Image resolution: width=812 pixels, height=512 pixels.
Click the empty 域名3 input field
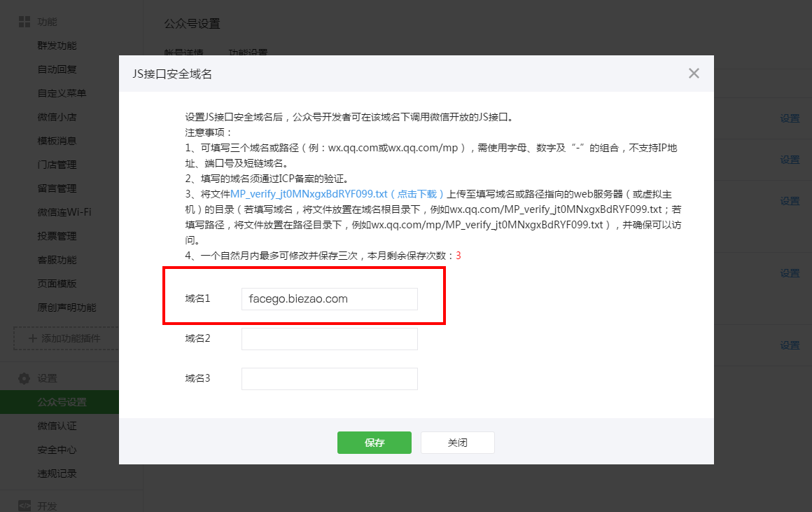(329, 379)
